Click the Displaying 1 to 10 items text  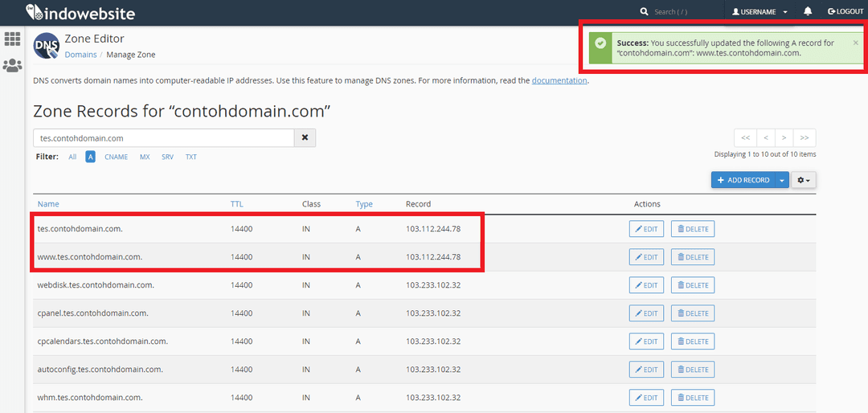(765, 154)
